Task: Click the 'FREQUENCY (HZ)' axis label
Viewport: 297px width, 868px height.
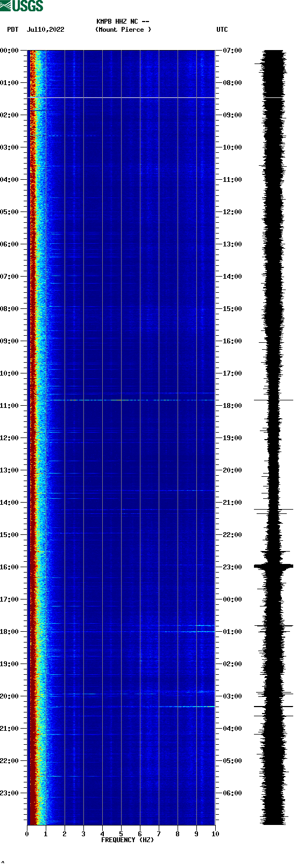Action: tap(128, 840)
